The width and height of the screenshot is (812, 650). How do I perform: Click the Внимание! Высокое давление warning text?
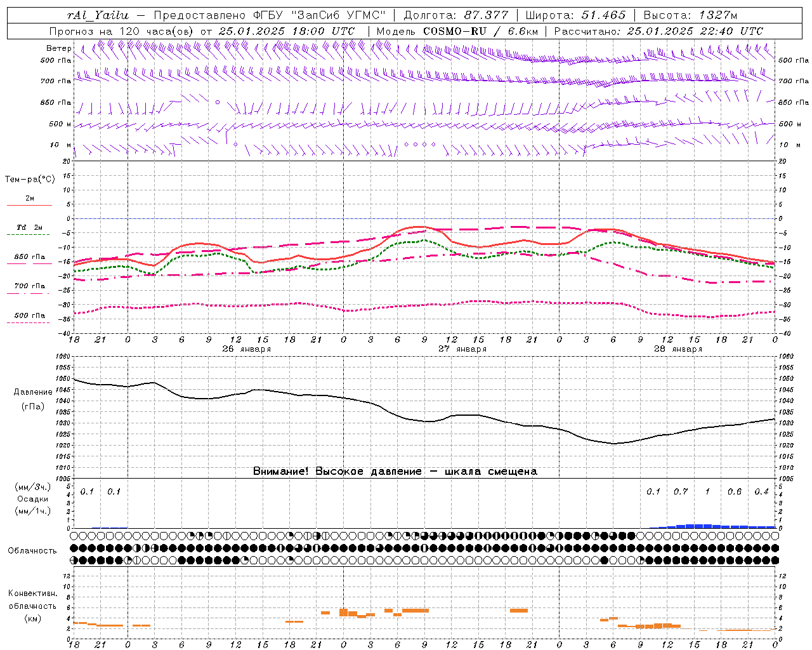[x=395, y=472]
